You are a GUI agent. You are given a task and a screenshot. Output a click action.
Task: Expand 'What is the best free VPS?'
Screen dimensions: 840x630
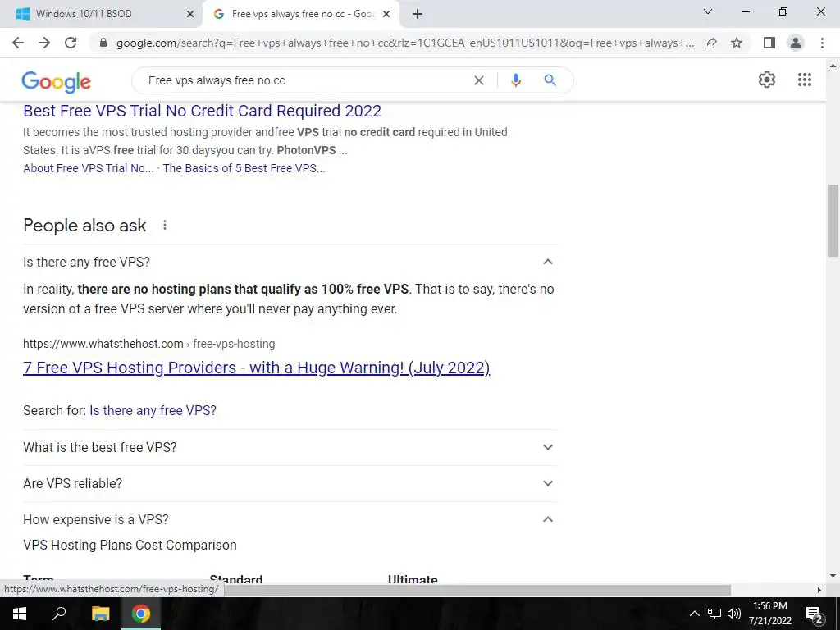[290, 447]
